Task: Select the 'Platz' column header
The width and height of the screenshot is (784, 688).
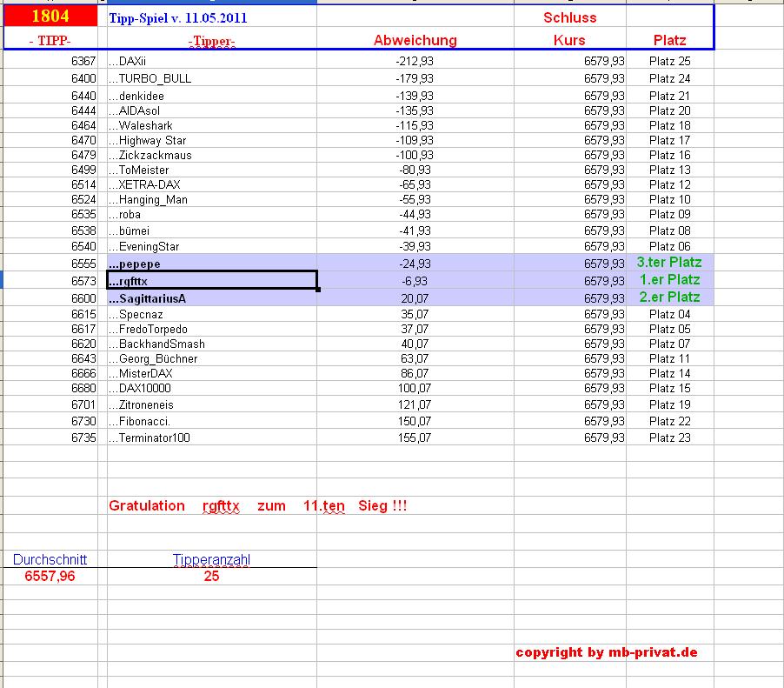Action: [670, 40]
